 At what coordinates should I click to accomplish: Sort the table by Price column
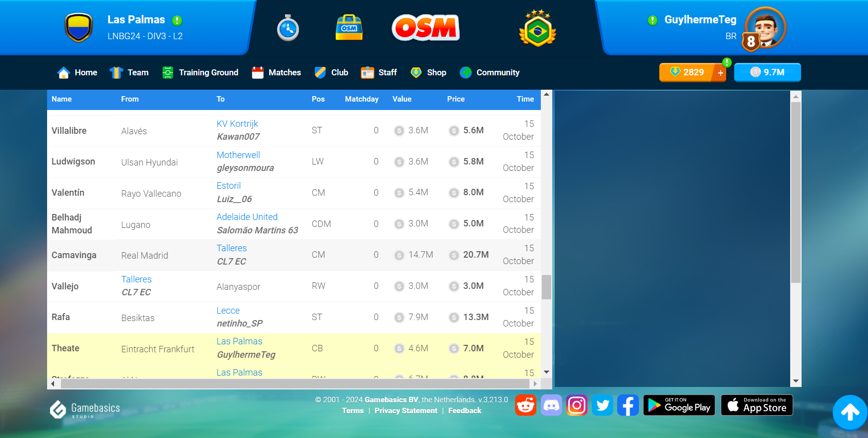456,99
